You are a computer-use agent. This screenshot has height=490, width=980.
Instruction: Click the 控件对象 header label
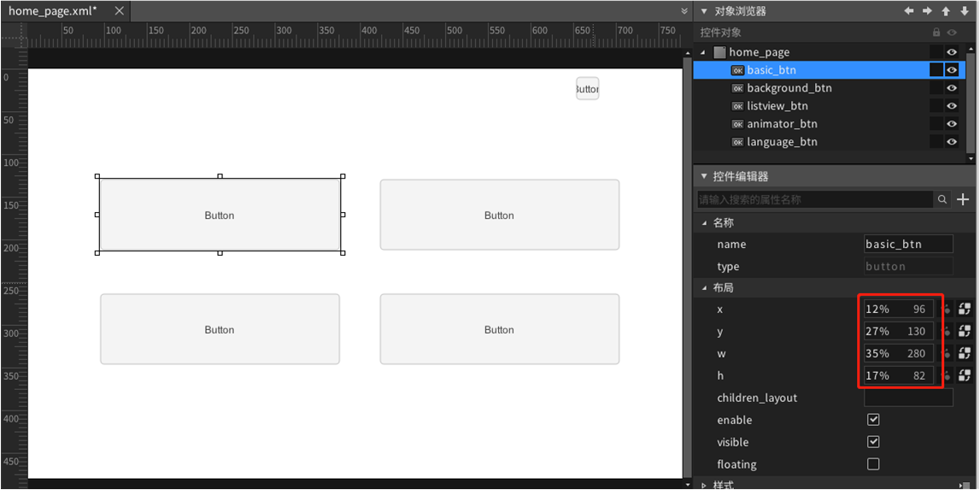coord(720,32)
